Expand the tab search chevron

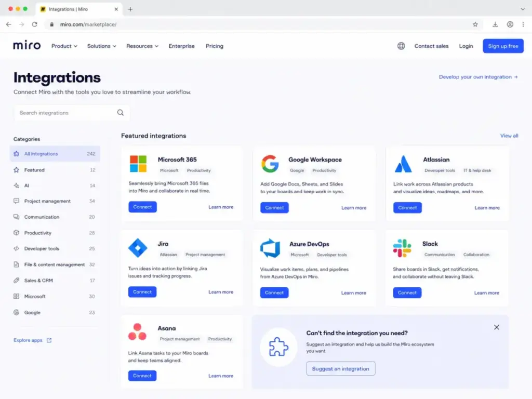[x=523, y=9]
